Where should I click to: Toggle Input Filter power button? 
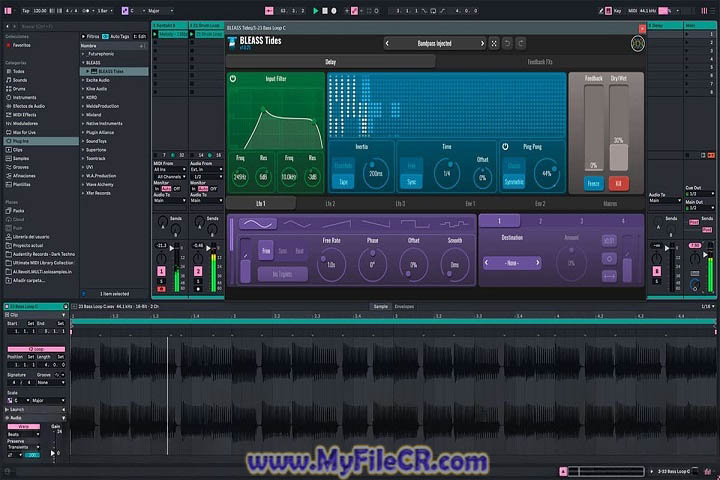coord(233,79)
